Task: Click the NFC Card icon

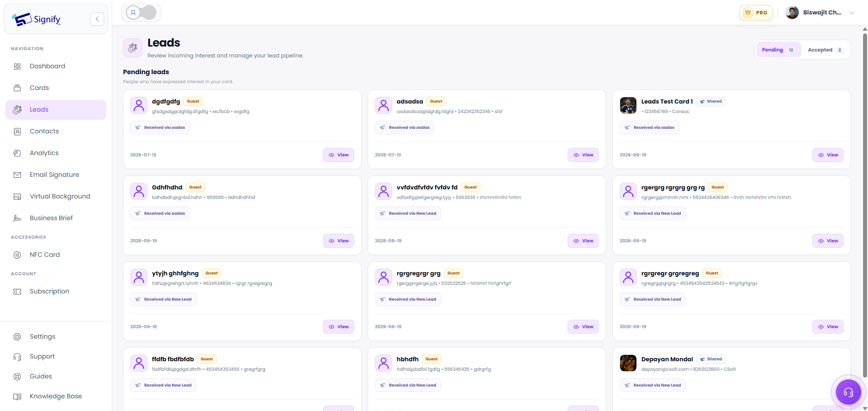Action: (x=17, y=255)
